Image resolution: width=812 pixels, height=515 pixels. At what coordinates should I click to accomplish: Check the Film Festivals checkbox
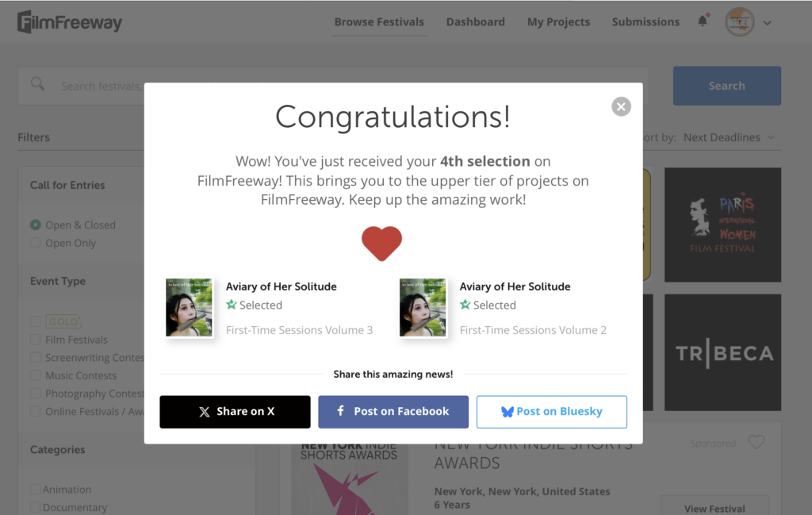click(x=36, y=340)
